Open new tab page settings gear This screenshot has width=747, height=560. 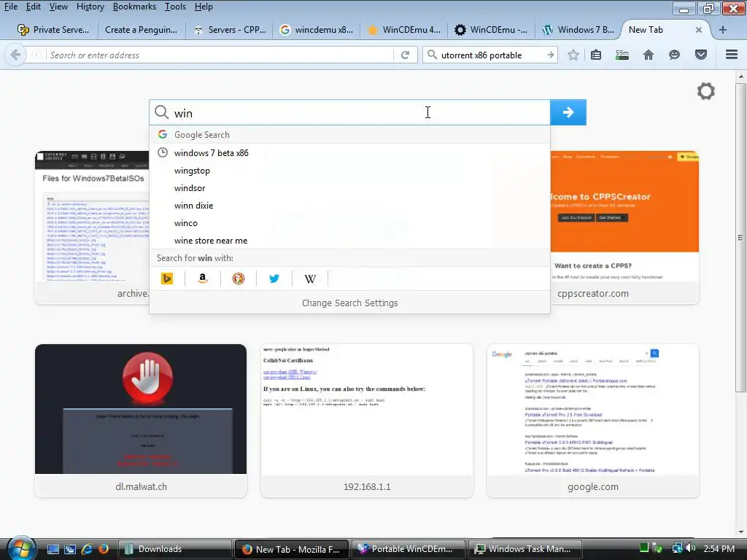tap(706, 91)
